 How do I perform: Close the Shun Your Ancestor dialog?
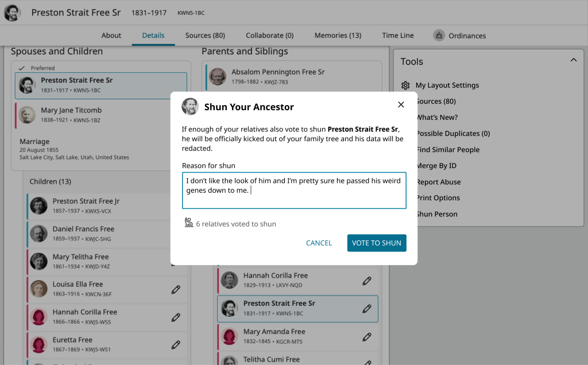(401, 104)
